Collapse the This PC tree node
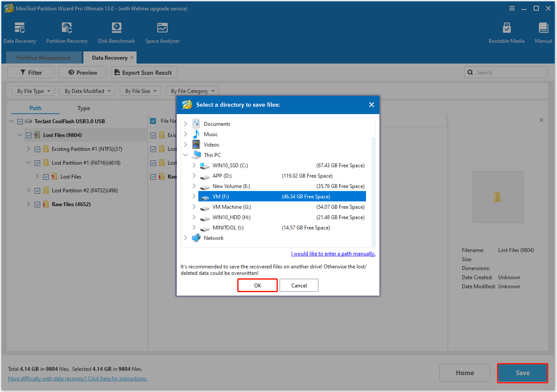Screen dimensions: 557x392 185,155
